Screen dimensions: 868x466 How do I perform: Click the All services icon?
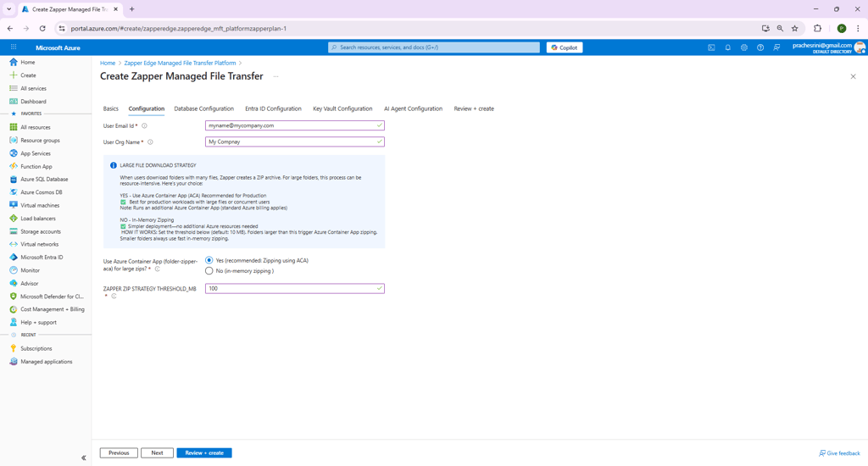click(14, 89)
